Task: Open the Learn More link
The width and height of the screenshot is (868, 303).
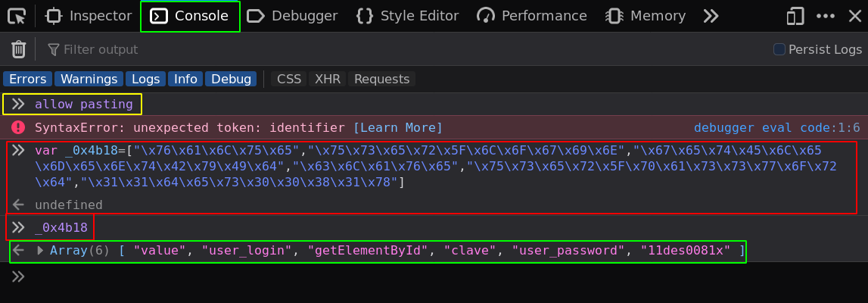Action: [x=397, y=127]
